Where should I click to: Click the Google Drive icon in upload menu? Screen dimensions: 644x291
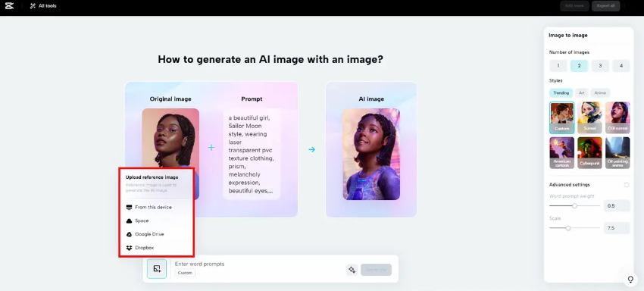coord(129,234)
